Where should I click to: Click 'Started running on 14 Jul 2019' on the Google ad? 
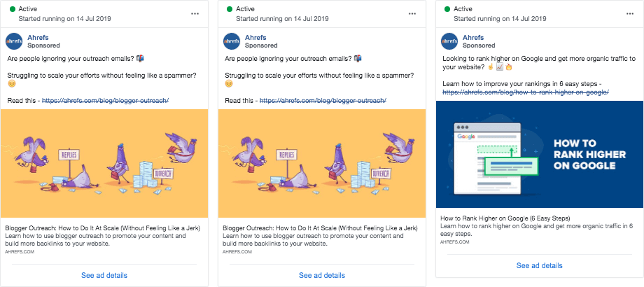pyautogui.click(x=500, y=18)
